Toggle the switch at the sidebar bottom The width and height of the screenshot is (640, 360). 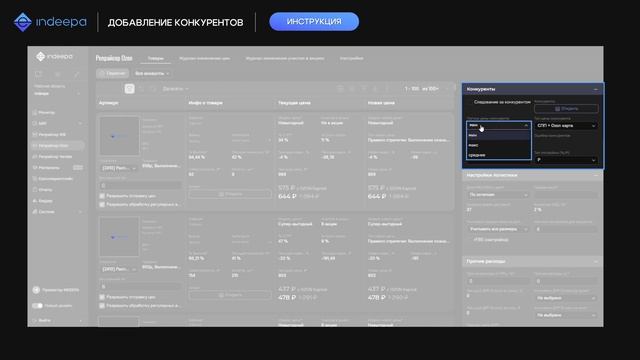37,305
